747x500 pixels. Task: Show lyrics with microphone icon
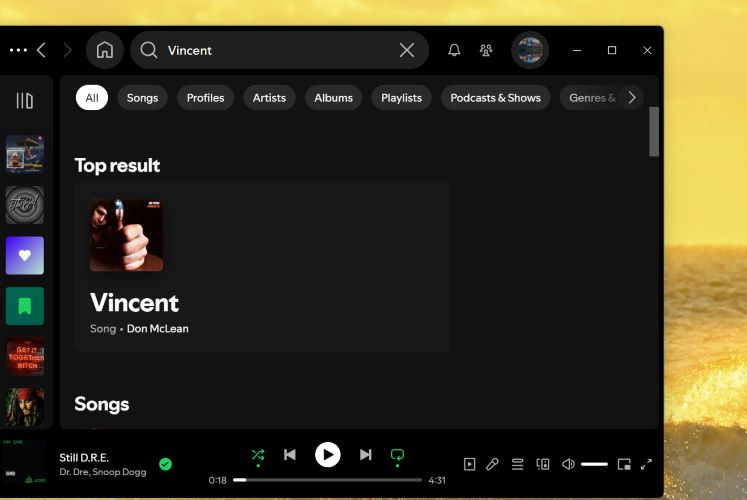[493, 464]
